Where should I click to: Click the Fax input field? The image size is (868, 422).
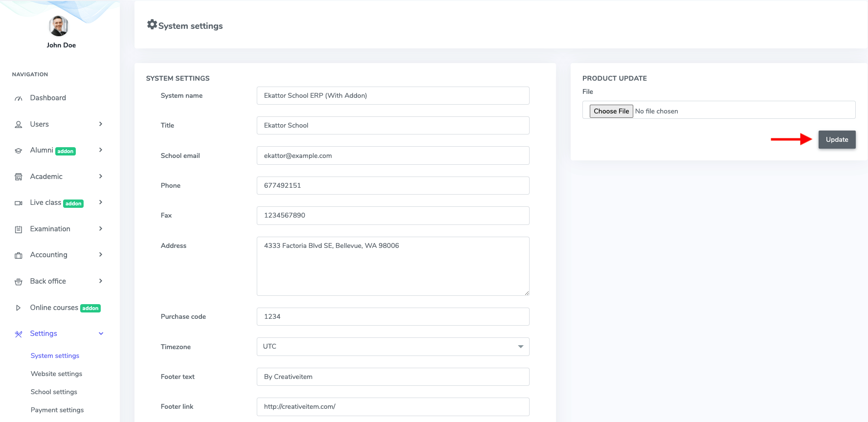(393, 216)
